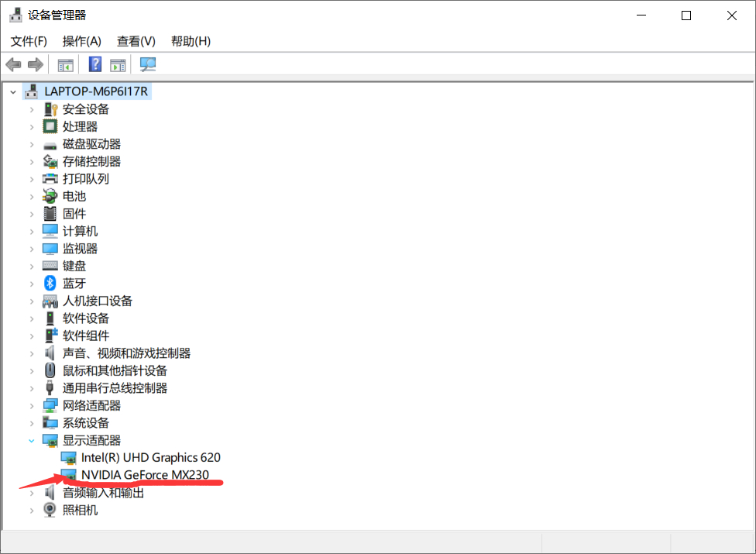Image resolution: width=756 pixels, height=554 pixels.
Task: Select the LAPTOP-M6P6I17R computer name
Action: [96, 91]
